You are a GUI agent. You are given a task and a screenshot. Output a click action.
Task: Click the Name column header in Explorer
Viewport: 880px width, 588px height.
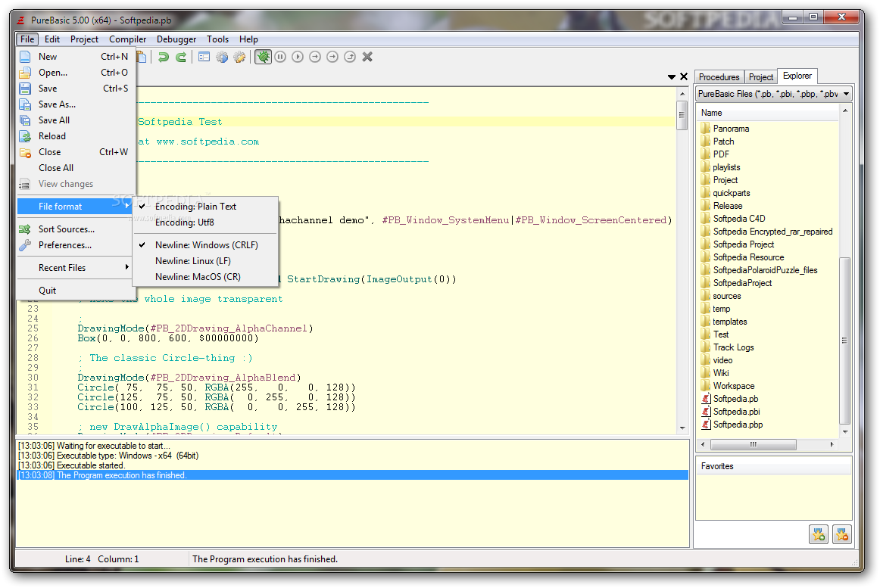(768, 113)
